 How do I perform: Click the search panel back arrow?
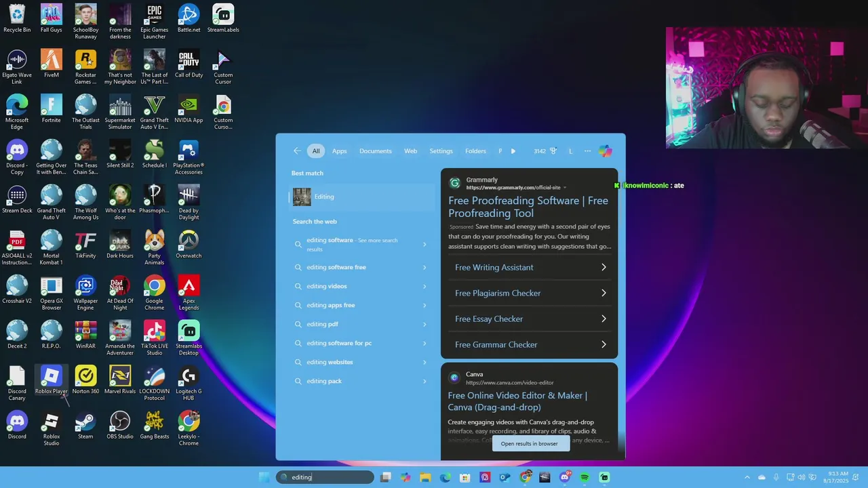pyautogui.click(x=297, y=151)
